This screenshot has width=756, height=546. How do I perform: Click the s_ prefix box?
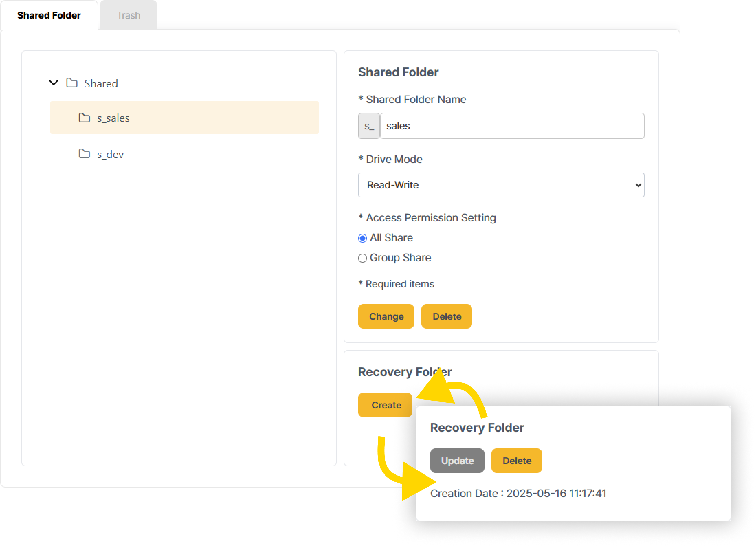click(369, 126)
